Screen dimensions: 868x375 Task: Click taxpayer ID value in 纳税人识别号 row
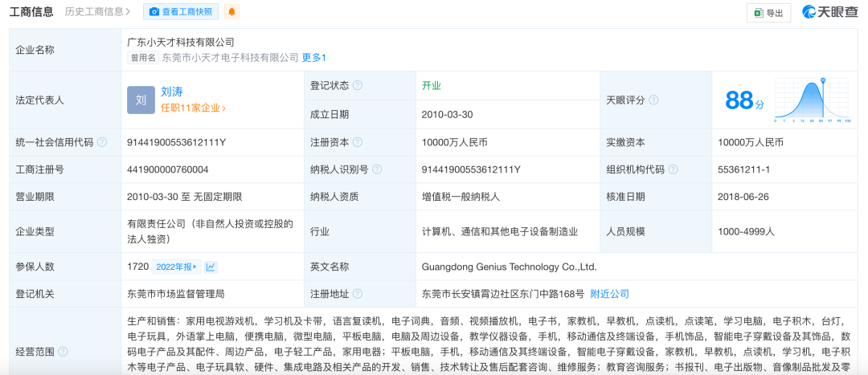click(x=470, y=169)
